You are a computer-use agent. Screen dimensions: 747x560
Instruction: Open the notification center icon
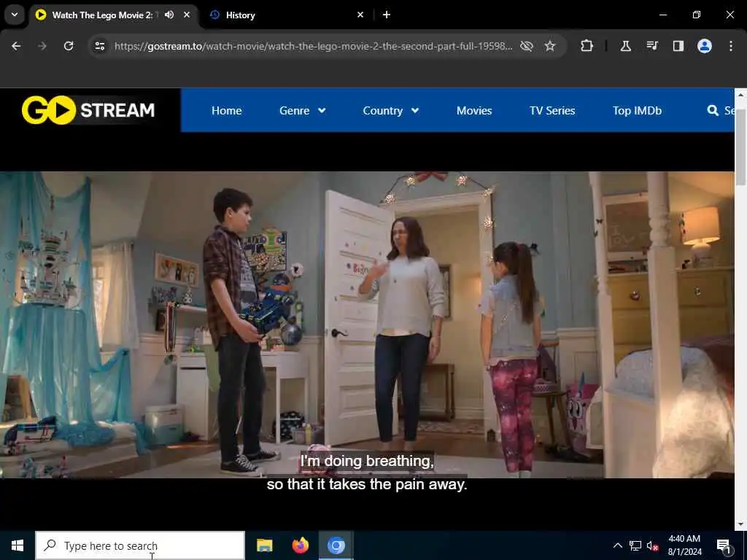pos(724,545)
